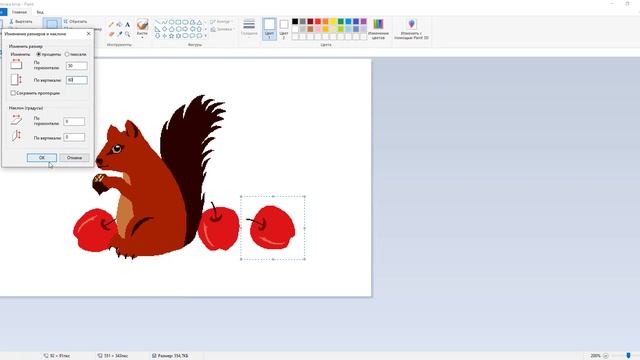Pick the red color swatch
Viewport: 640px width, 360px height.
[318, 22]
